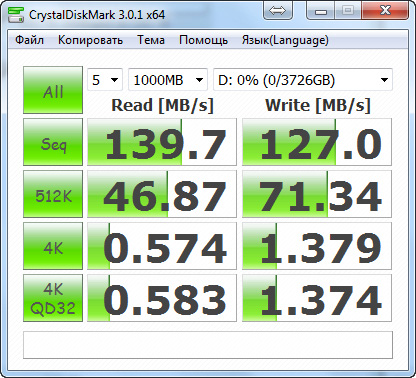Open the Файл menu
The width and height of the screenshot is (416, 378).
[29, 40]
